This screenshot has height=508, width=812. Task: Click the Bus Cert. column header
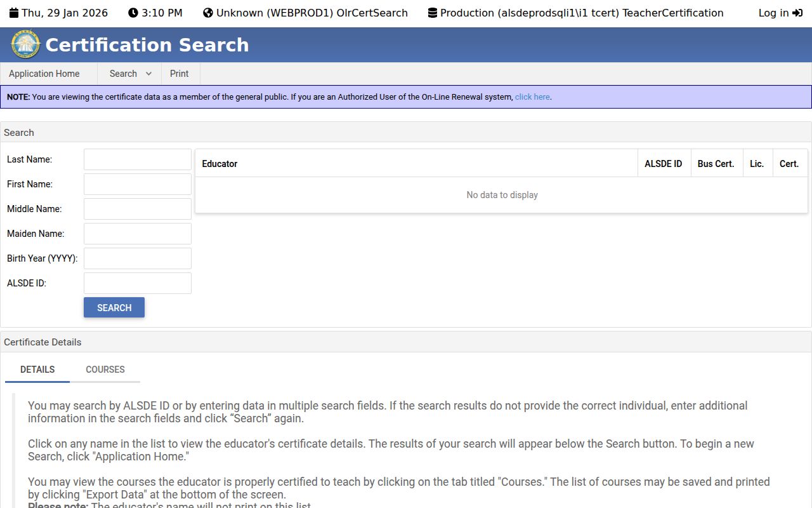point(716,164)
